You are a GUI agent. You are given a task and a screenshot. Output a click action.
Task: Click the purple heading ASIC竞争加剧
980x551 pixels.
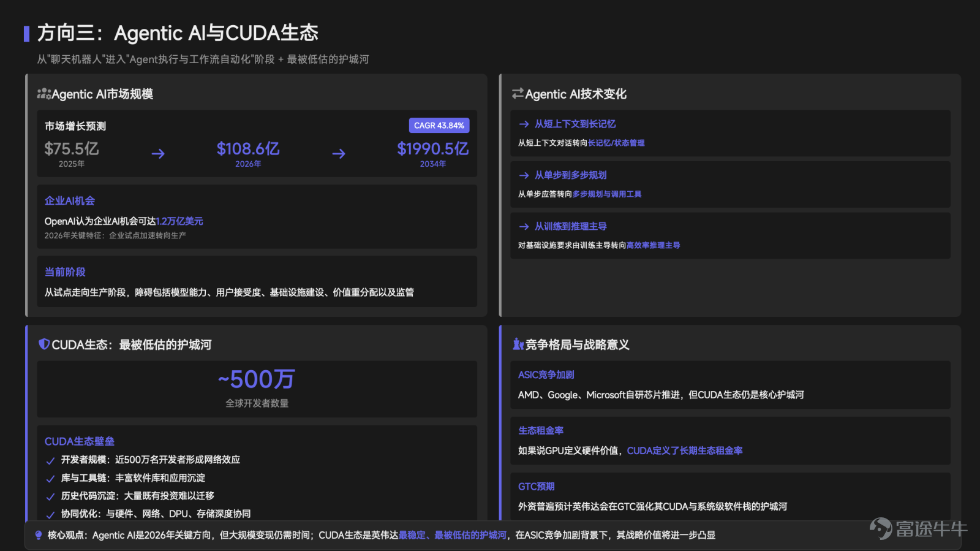click(546, 374)
